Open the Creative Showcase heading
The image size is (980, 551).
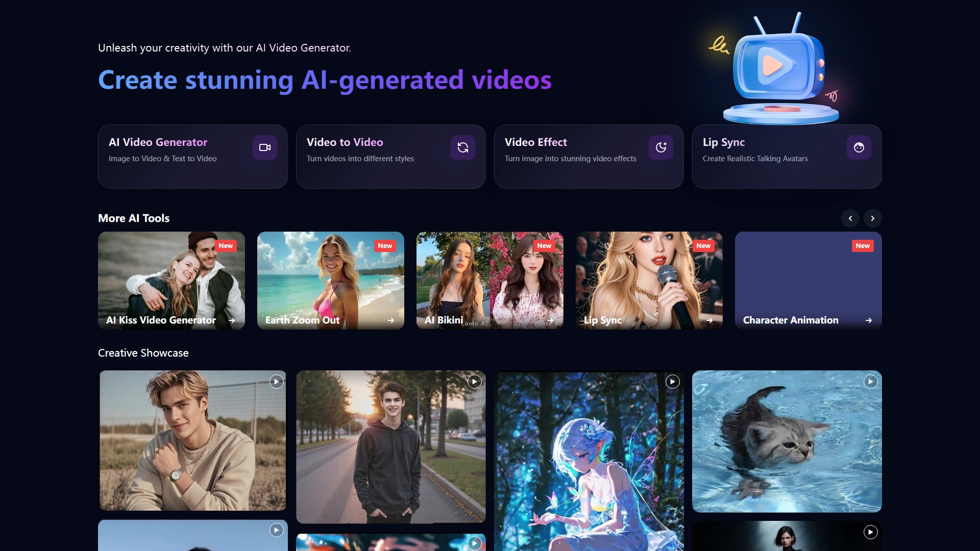coord(143,353)
